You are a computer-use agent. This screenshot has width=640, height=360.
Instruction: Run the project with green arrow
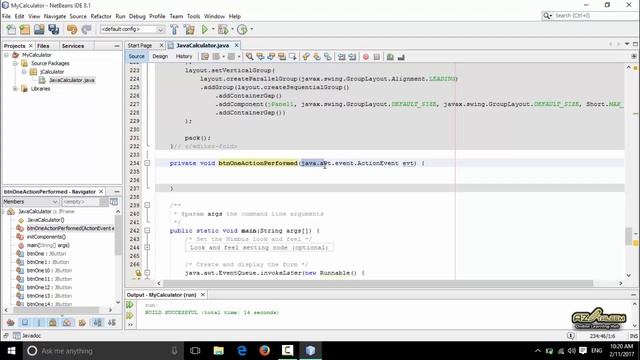click(x=205, y=29)
